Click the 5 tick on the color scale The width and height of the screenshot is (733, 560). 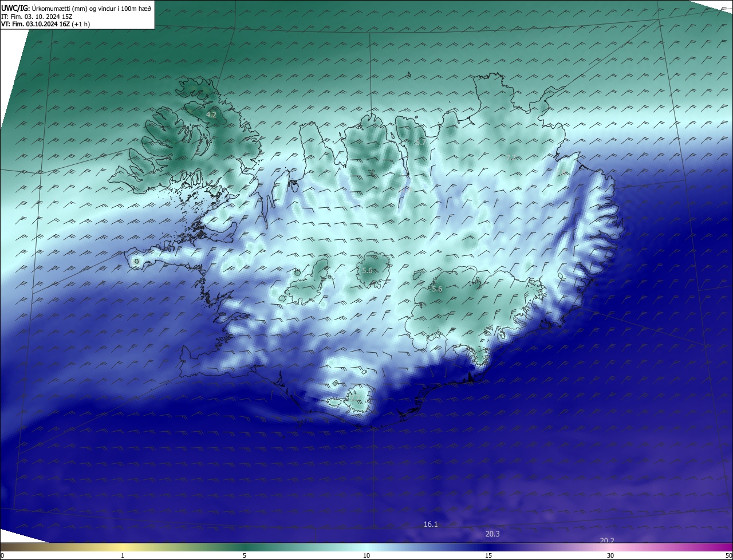coord(245,555)
